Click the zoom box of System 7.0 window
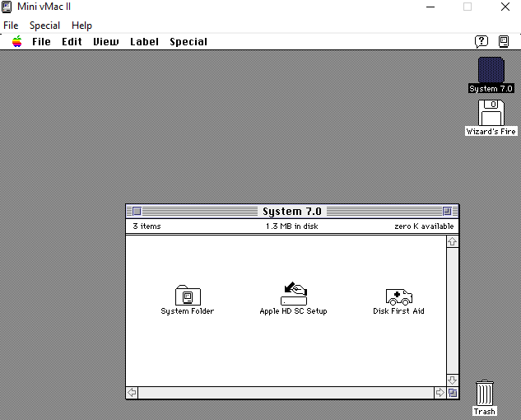This screenshot has width=521, height=420. [447, 211]
